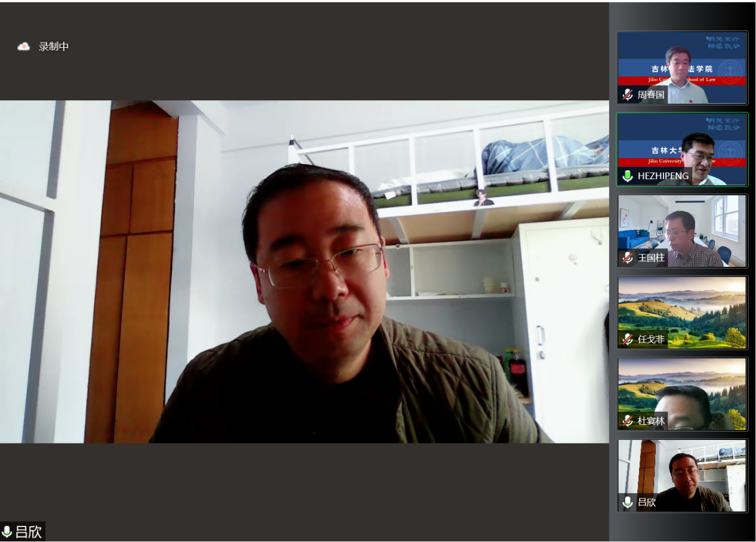Click the 录制中 recording status text

pos(54,47)
